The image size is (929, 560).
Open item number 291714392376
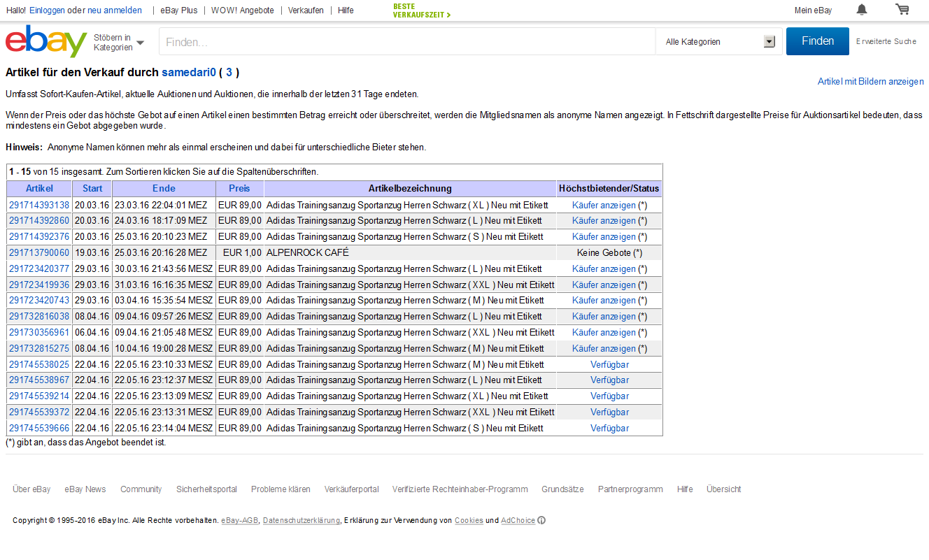(39, 236)
